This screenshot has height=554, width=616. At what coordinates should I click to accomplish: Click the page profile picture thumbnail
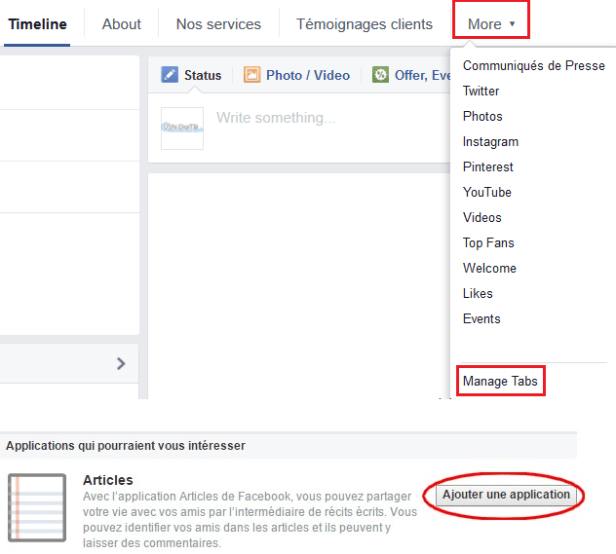[x=182, y=128]
